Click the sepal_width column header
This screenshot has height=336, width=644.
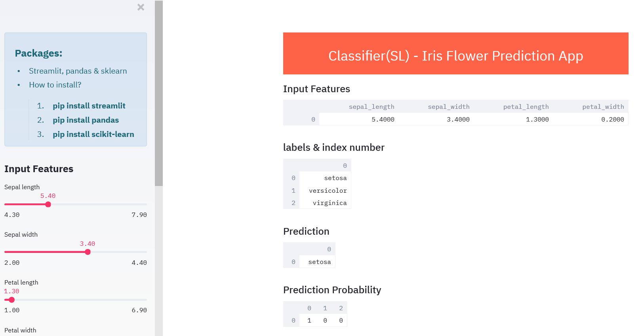click(x=448, y=107)
